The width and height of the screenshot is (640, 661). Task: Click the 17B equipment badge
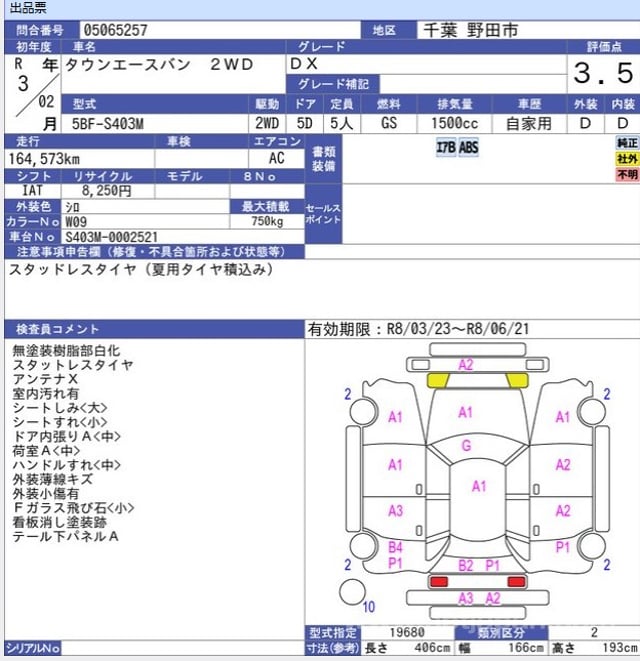[446, 148]
